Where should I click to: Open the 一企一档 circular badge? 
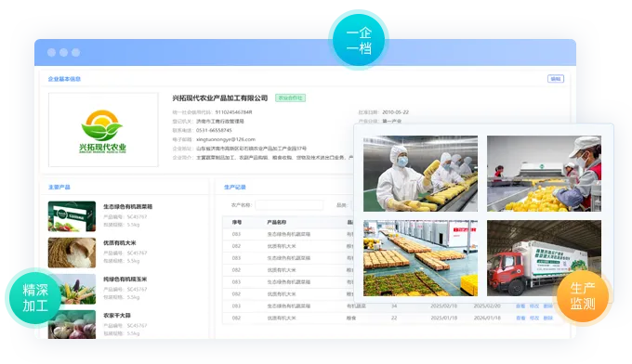[x=359, y=40]
